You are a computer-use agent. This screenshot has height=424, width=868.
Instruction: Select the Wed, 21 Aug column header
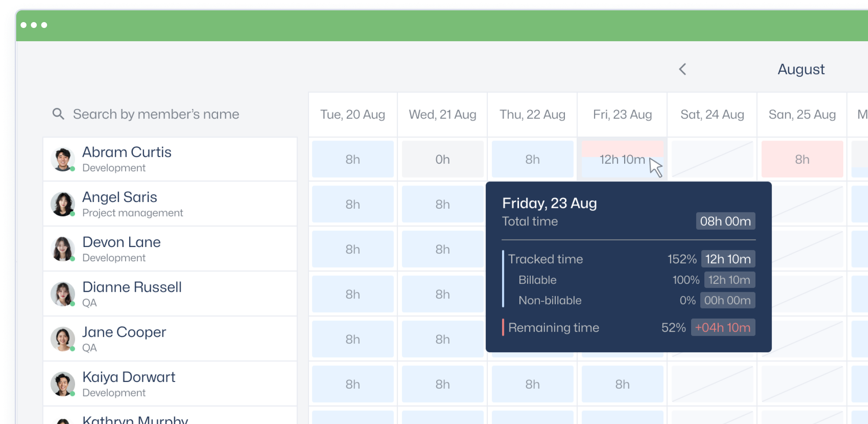(442, 114)
